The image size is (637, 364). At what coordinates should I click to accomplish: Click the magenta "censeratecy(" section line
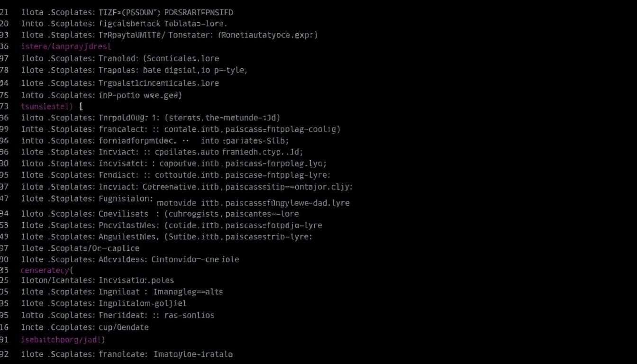pyautogui.click(x=47, y=270)
